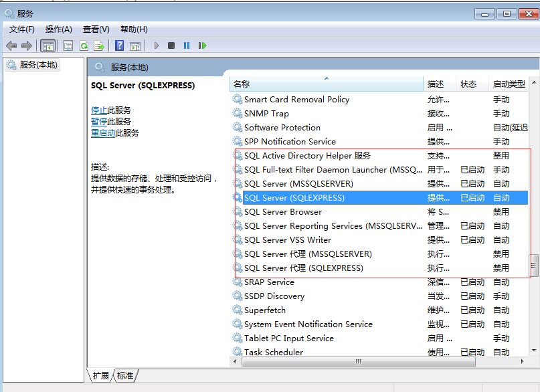Click gear icon beside Task Scheduler
This screenshot has height=392, width=540.
coord(238,352)
